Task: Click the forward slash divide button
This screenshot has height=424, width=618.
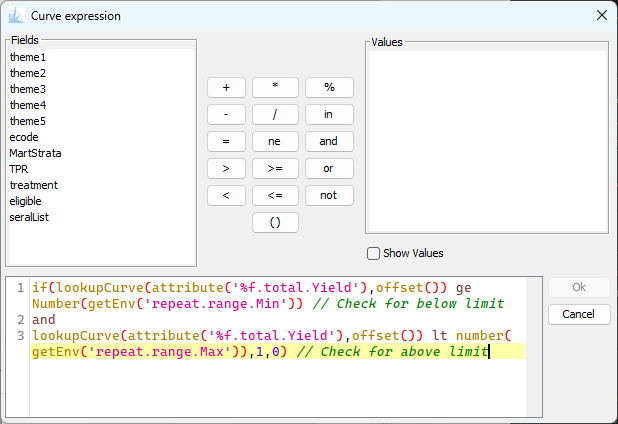Action: pos(275,114)
